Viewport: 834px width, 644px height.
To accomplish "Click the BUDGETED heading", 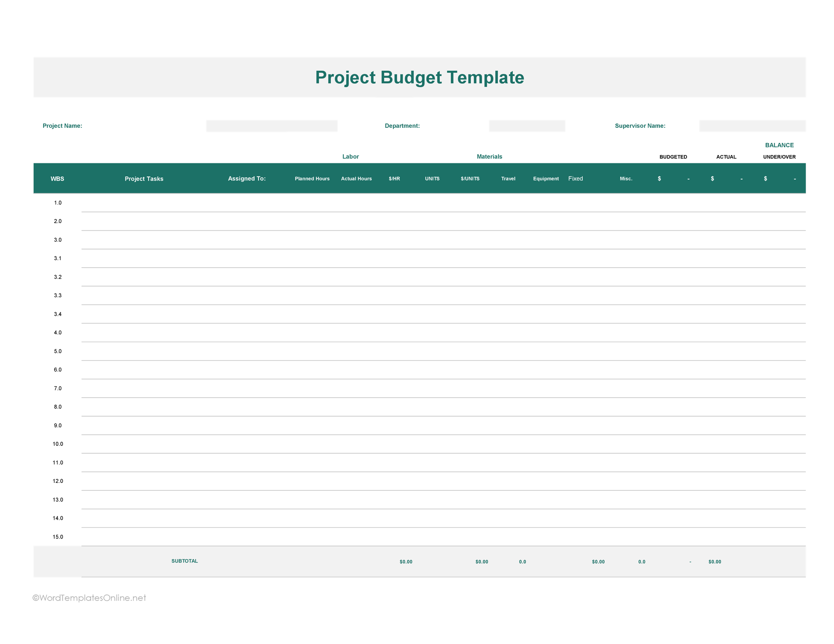I will click(x=673, y=157).
